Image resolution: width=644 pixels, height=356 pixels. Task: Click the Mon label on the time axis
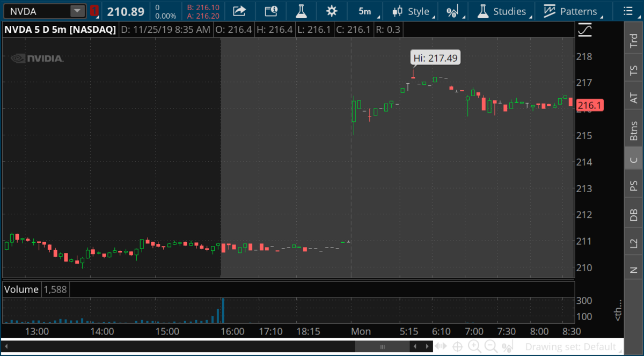361,331
